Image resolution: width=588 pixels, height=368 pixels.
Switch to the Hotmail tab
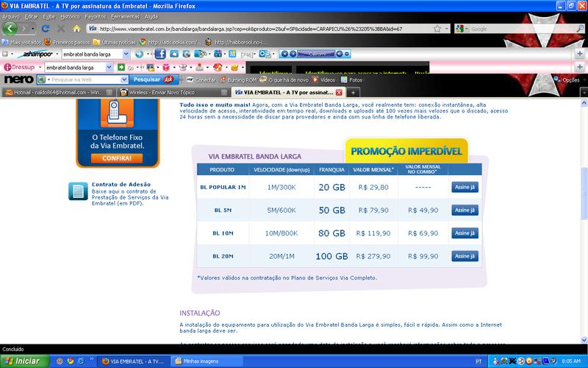pyautogui.click(x=58, y=92)
